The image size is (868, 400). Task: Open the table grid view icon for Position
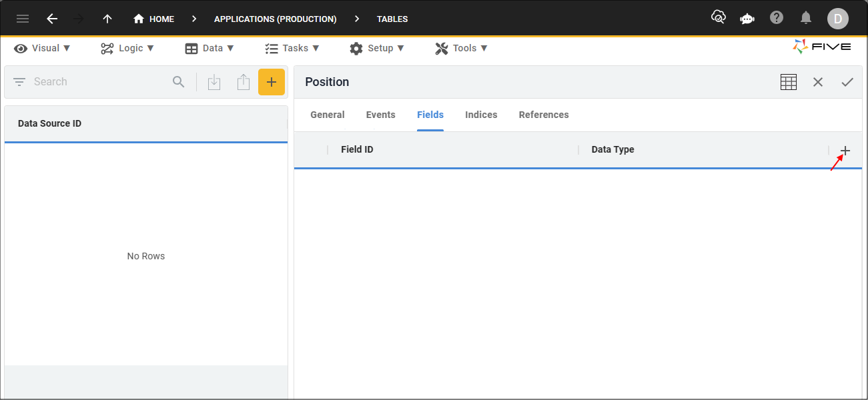point(788,81)
